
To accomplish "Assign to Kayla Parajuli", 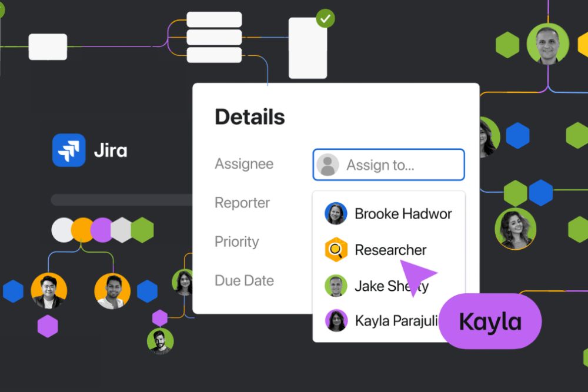I will click(396, 321).
